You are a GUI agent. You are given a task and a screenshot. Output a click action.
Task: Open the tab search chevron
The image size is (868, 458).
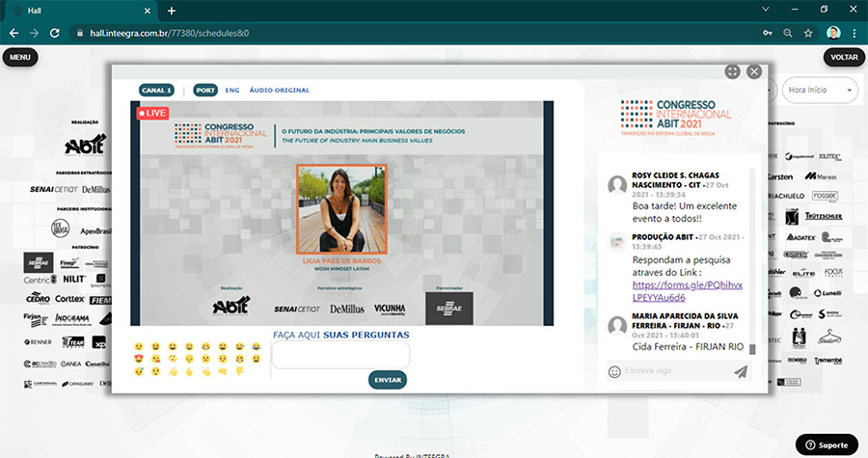(x=766, y=10)
